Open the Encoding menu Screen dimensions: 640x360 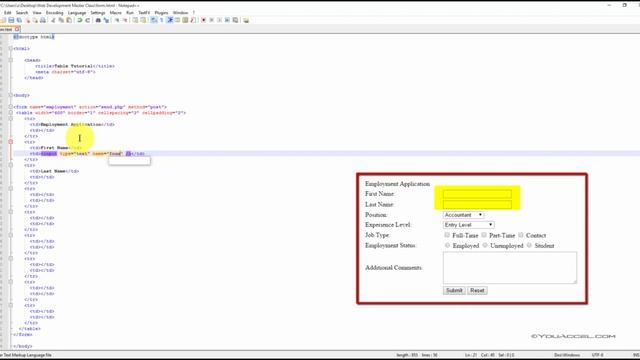[x=54, y=13]
